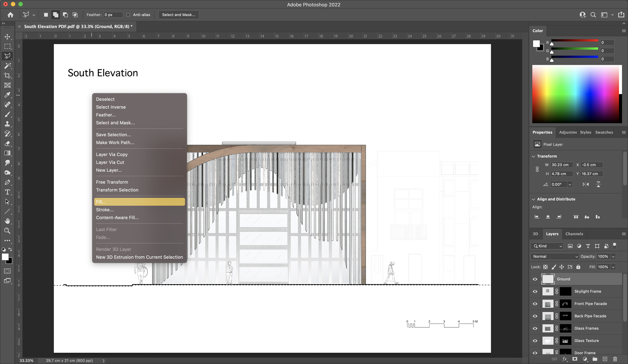
Task: Select the Eraser tool
Action: (x=7, y=143)
